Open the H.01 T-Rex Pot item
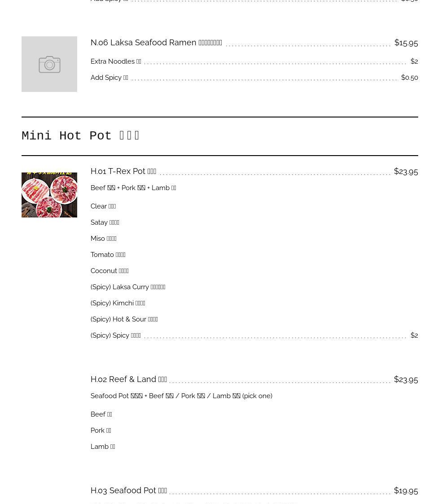 (x=123, y=171)
